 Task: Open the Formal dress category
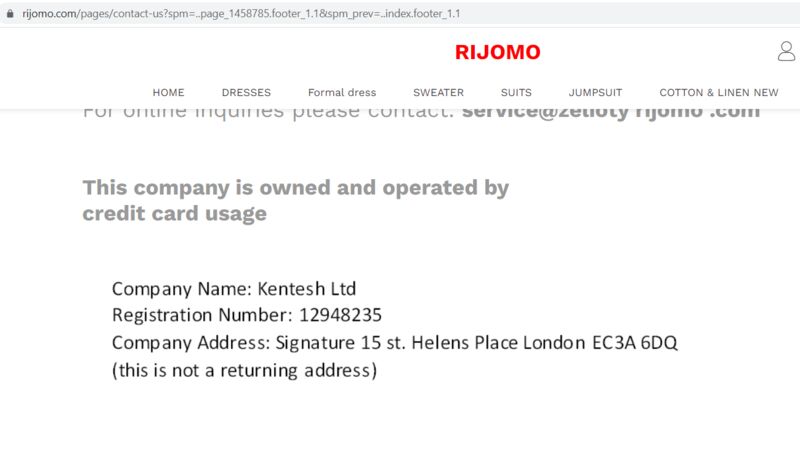(x=342, y=92)
